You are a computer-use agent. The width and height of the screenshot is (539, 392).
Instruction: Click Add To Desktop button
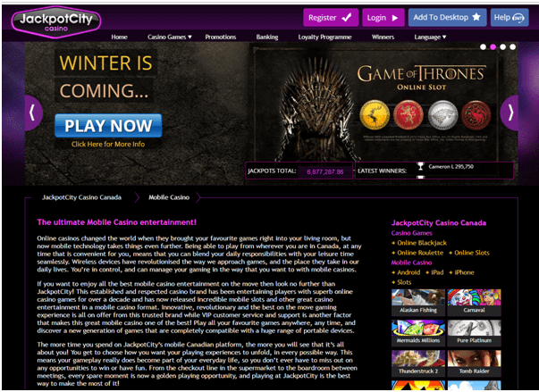447,18
